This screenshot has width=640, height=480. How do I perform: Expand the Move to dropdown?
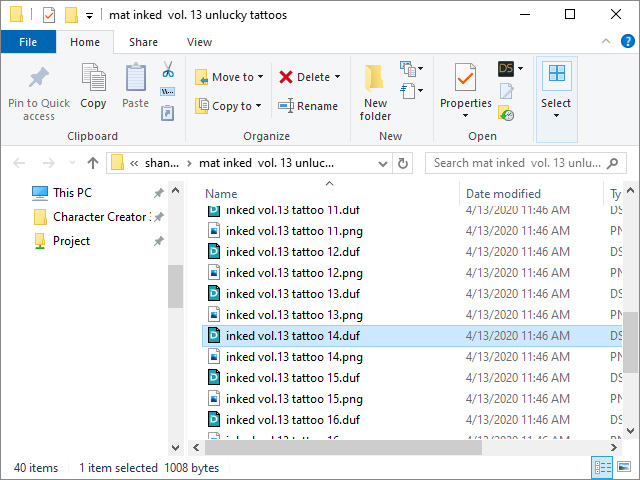[261, 77]
